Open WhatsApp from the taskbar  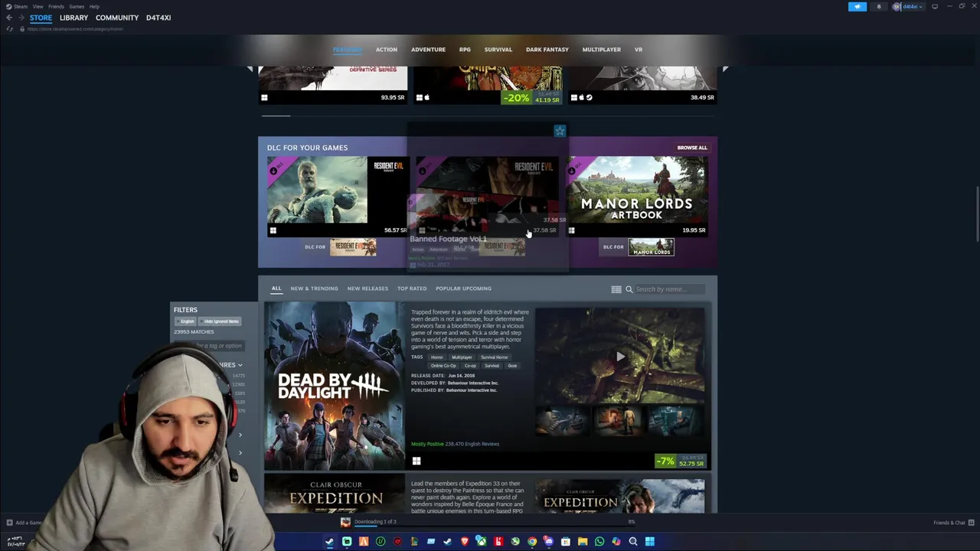pos(599,542)
